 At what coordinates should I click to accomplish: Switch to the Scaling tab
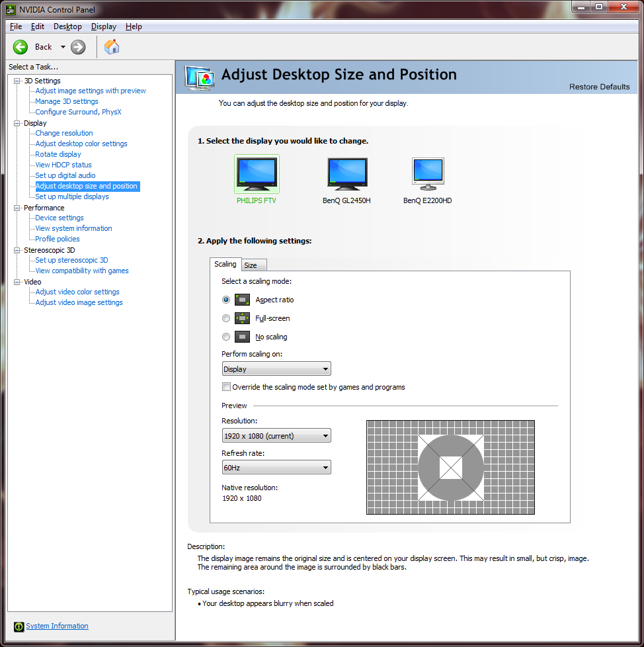tap(225, 264)
